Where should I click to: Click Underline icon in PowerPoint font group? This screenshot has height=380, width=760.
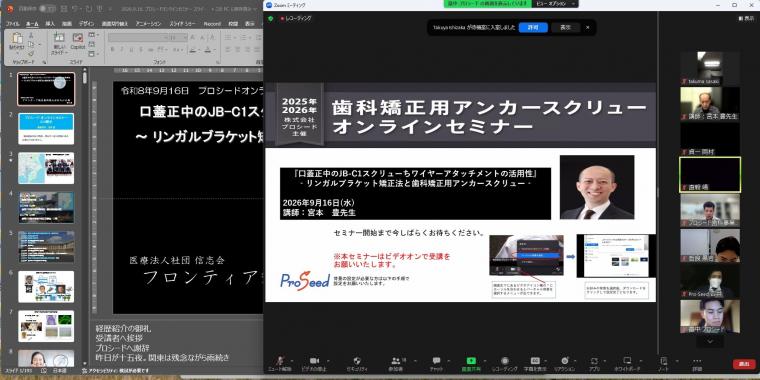(x=131, y=50)
